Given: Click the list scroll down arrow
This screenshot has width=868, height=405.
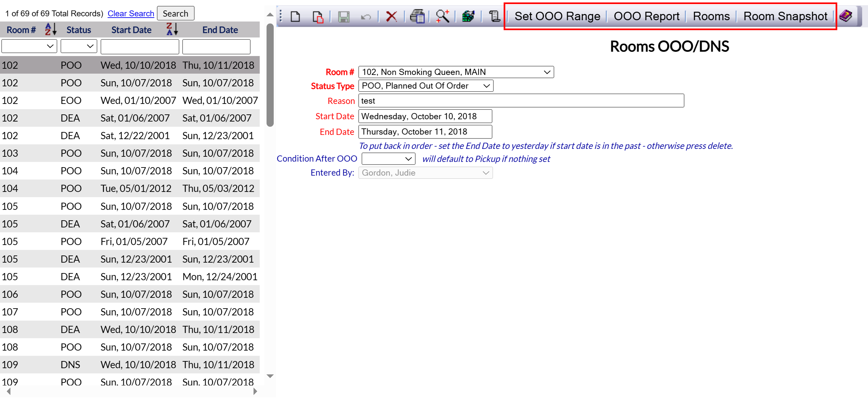Looking at the screenshot, I should (269, 376).
